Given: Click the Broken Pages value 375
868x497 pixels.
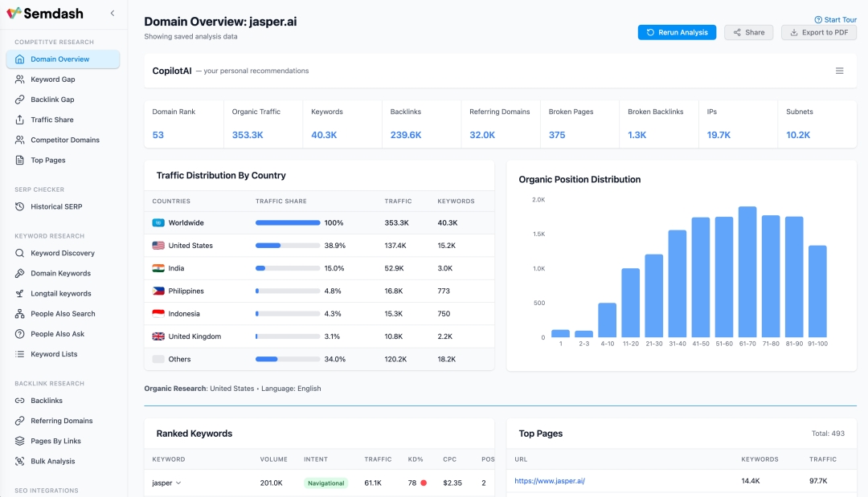Looking at the screenshot, I should (x=557, y=135).
